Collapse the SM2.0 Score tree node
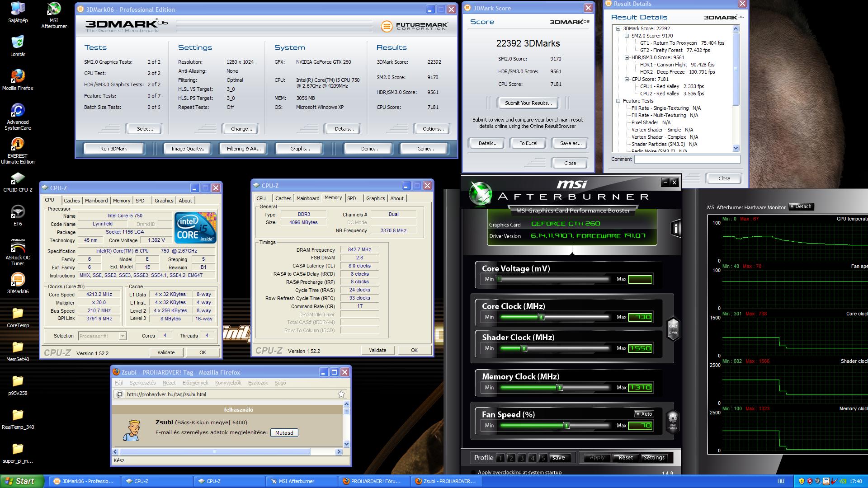 point(627,36)
